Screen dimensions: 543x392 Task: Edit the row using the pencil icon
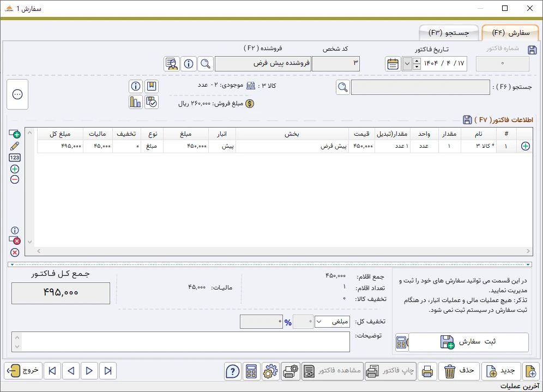point(15,146)
